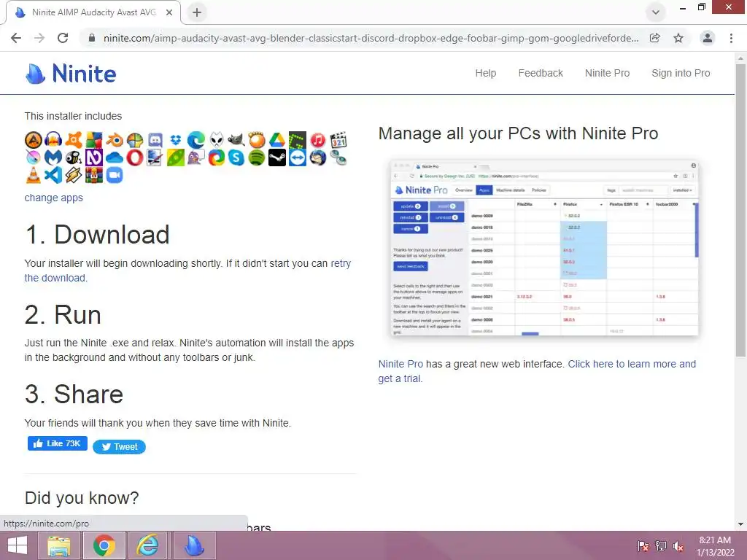The width and height of the screenshot is (747, 560).
Task: Click the MusicBee icon
Action: tap(74, 157)
